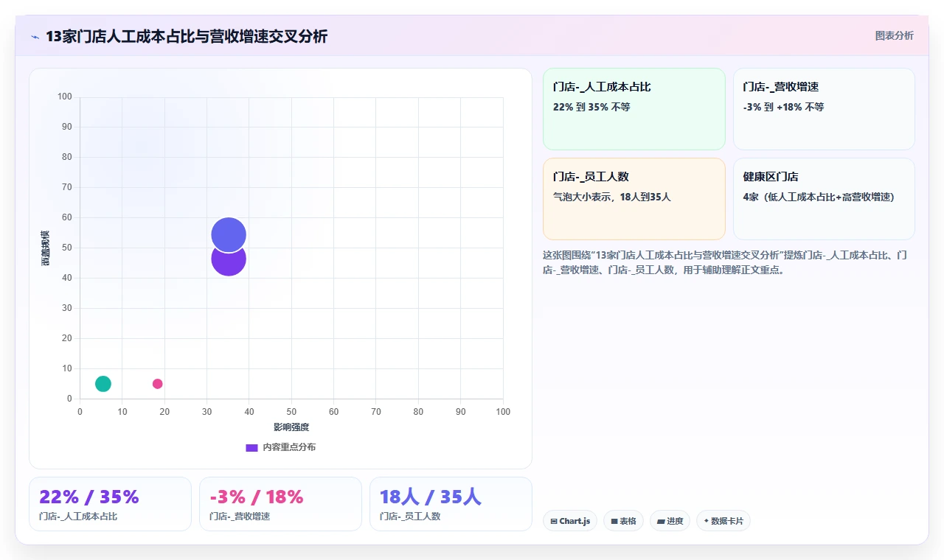Click the chart title 13家门店人工成本占比与营收增速交叉分析
Viewport: 944px width, 560px height.
point(187,37)
